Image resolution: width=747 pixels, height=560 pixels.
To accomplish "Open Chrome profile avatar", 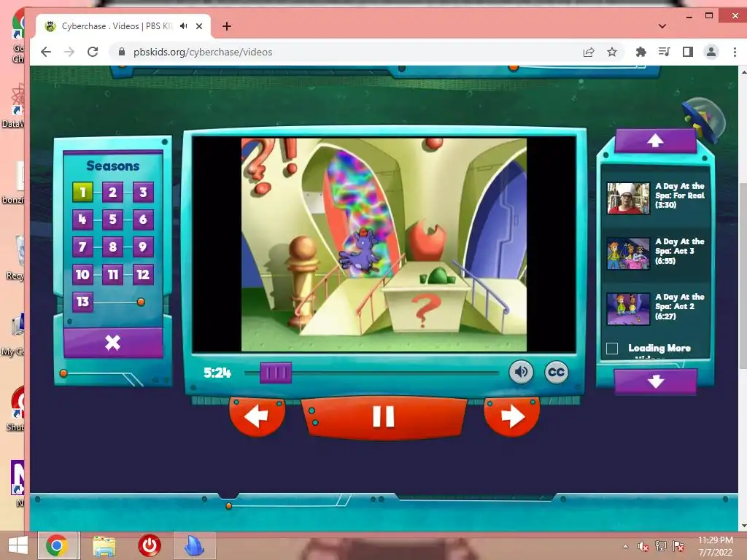I will pyautogui.click(x=711, y=52).
